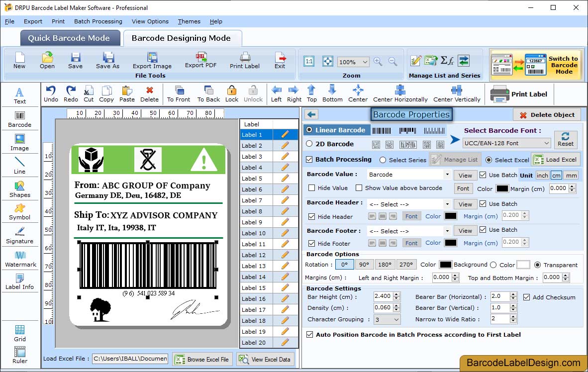Screen dimensions: 588x372
Task: Click View Excel Data button
Action: click(265, 359)
